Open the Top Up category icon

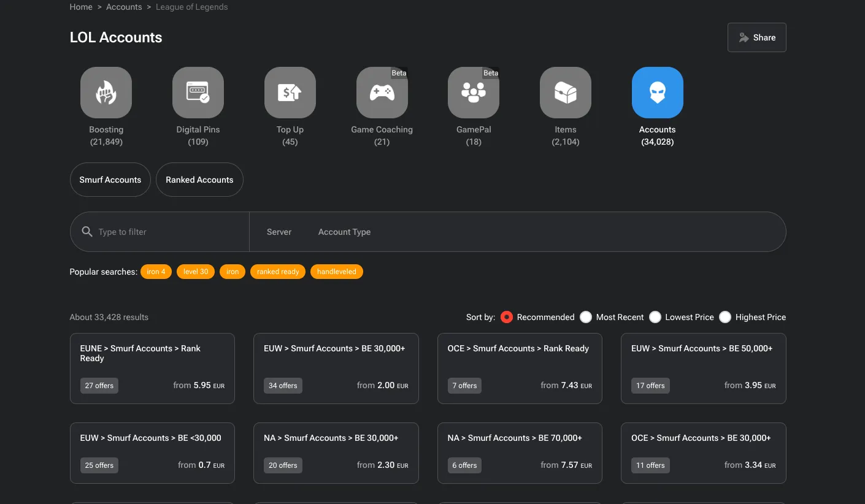(290, 93)
